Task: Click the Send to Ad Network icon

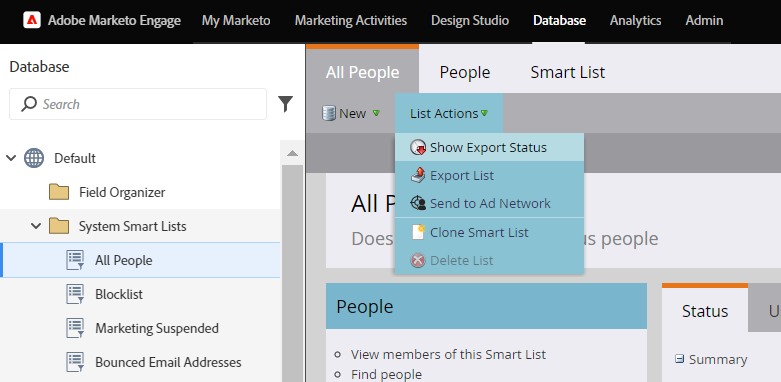Action: [x=418, y=203]
